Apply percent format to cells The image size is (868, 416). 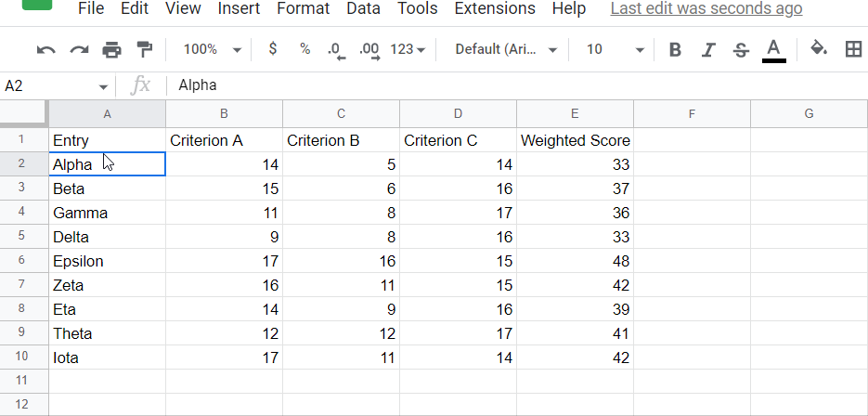(304, 49)
